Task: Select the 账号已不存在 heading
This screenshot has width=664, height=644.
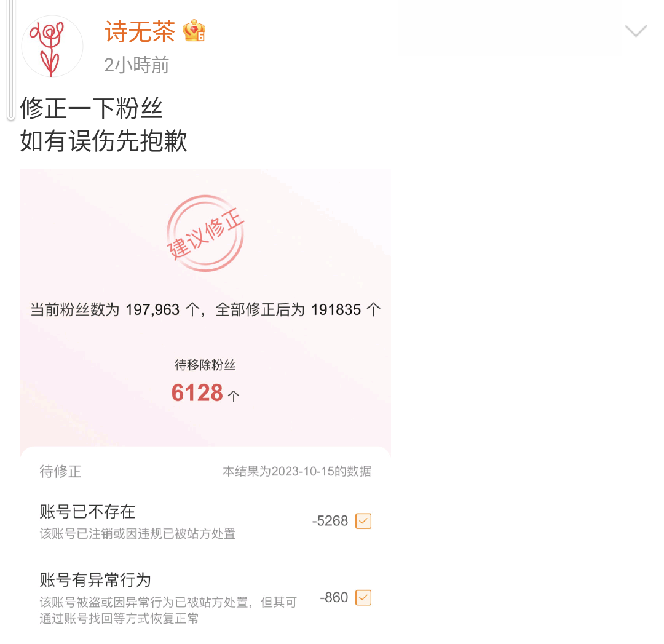Action: (x=87, y=512)
